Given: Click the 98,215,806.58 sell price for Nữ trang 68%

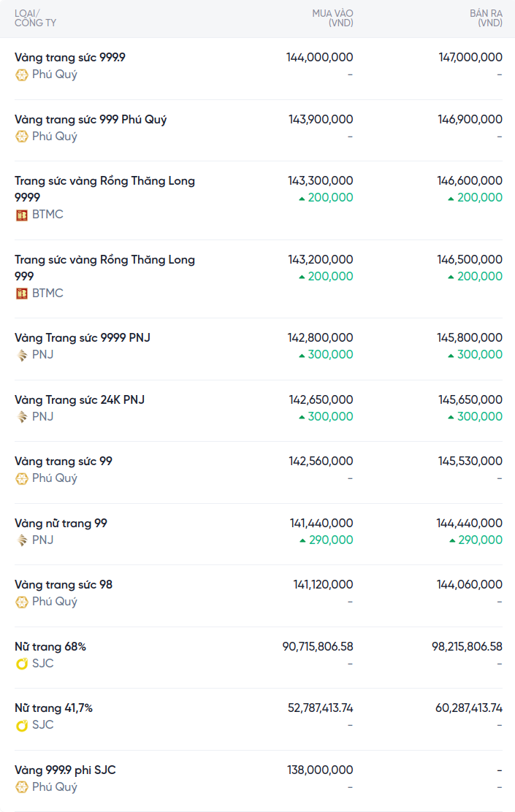Looking at the screenshot, I should [467, 646].
